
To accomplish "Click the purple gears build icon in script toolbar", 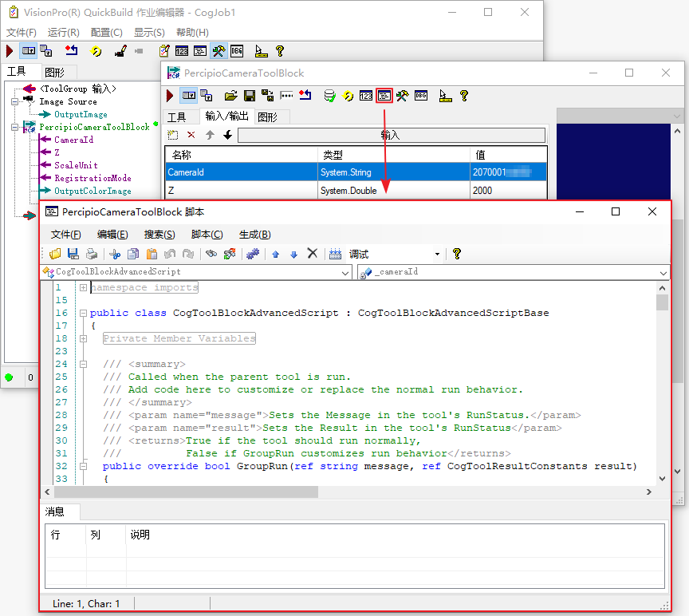I will 253,254.
